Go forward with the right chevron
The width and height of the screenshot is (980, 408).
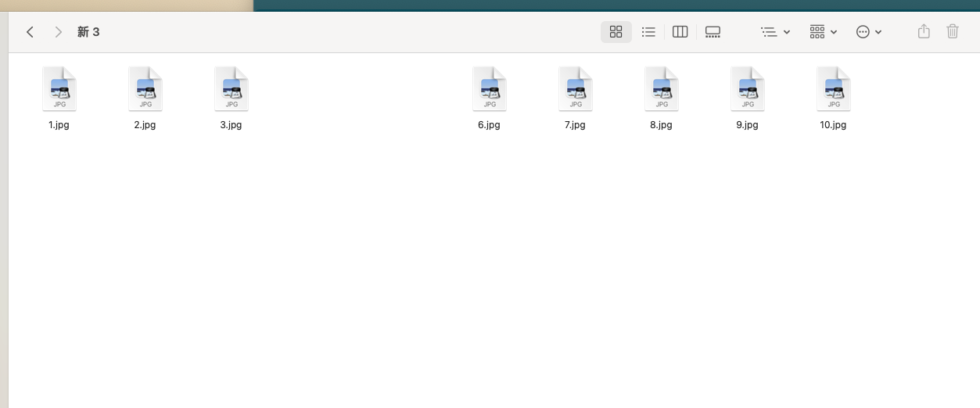point(59,32)
